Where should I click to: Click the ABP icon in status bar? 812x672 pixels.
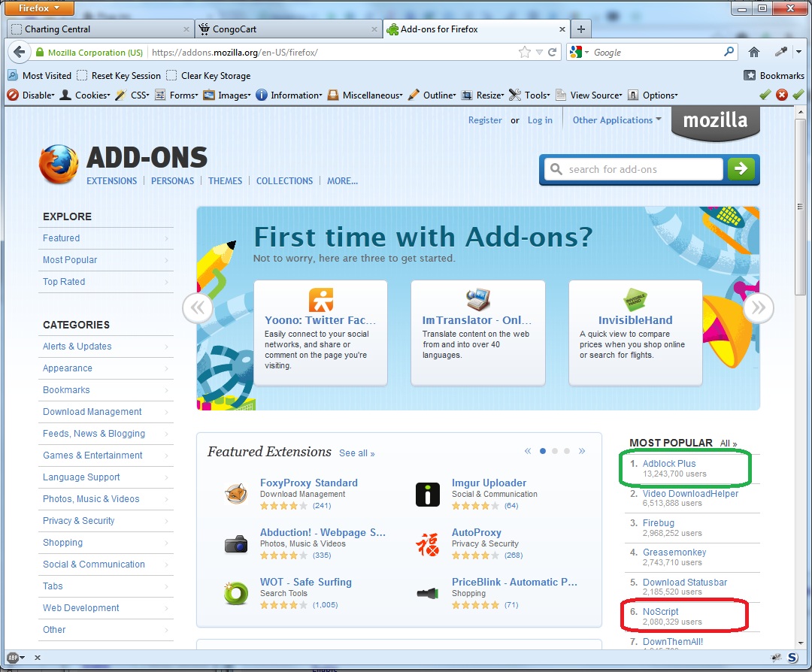13,658
